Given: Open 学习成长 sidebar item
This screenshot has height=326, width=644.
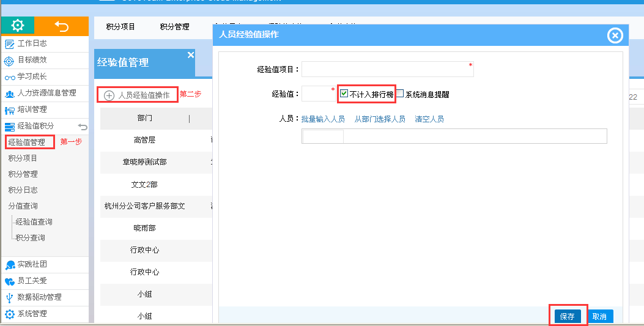Looking at the screenshot, I should pyautogui.click(x=45, y=77).
